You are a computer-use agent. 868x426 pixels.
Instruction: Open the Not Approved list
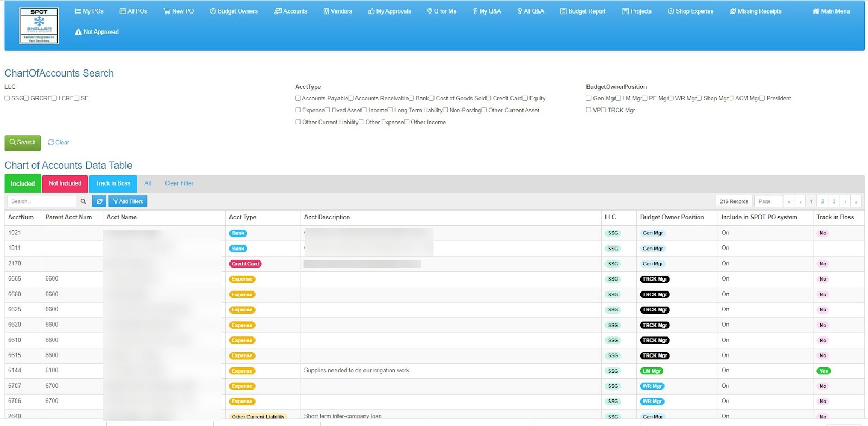pos(97,32)
